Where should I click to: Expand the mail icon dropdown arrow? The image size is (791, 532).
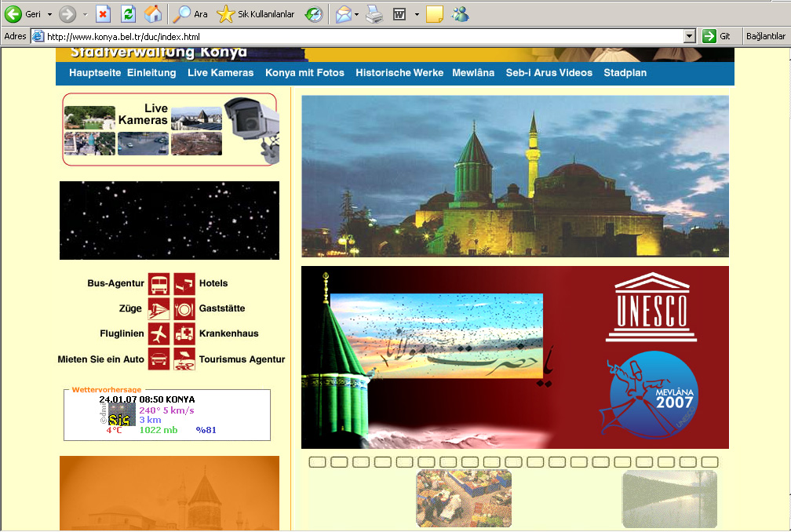[356, 14]
